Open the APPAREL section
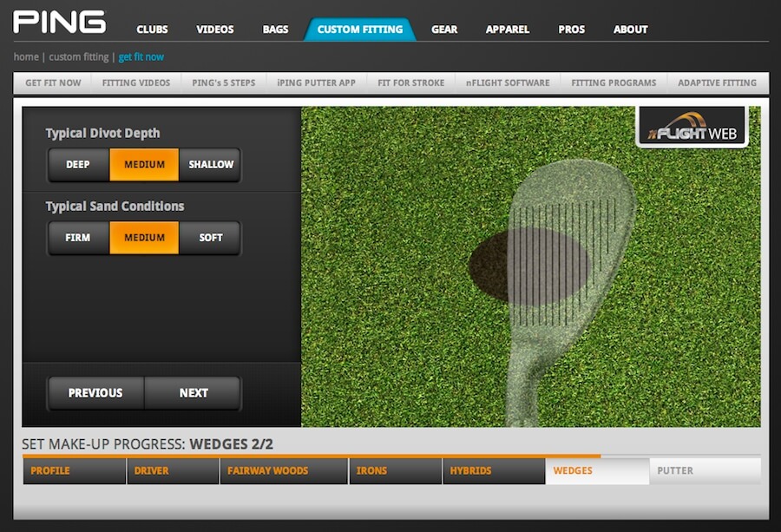Viewport: 781px width, 532px height. 507,29
